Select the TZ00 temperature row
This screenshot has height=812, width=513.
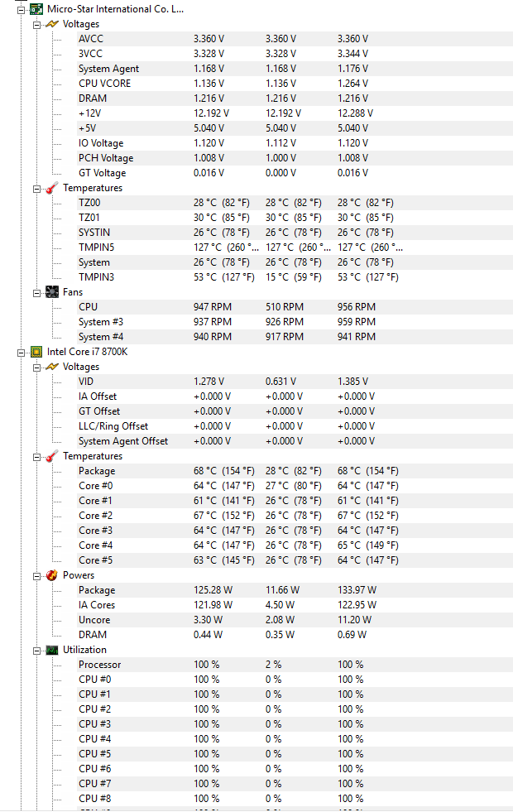(295, 203)
